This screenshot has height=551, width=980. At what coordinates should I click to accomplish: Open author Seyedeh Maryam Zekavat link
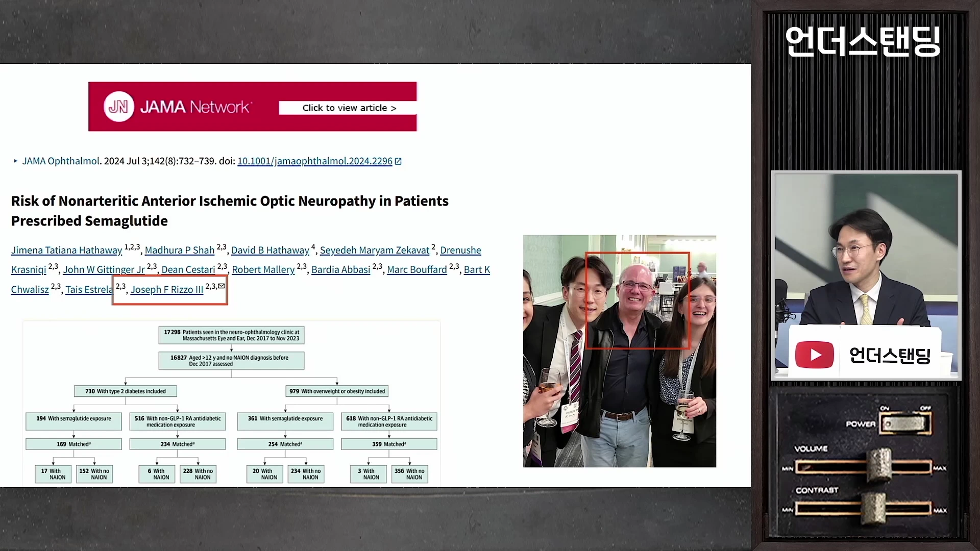tap(374, 250)
